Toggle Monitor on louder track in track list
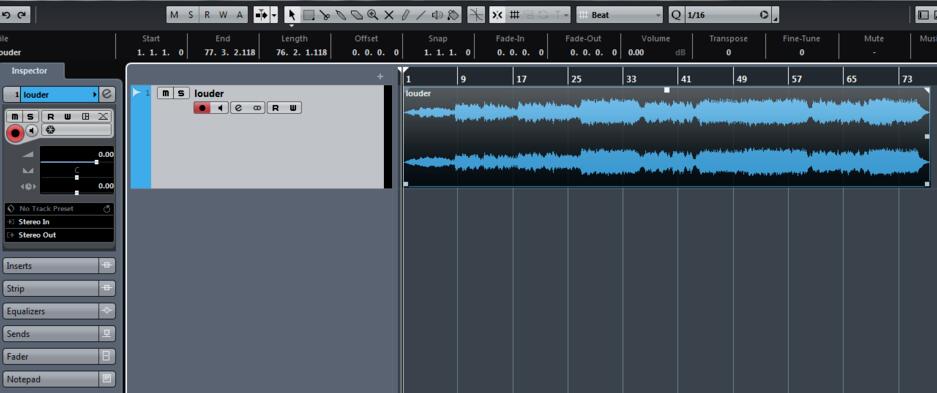This screenshot has width=937, height=393. pyautogui.click(x=220, y=108)
